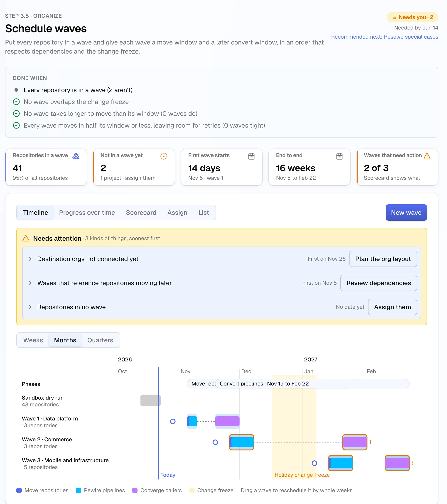Image resolution: width=447 pixels, height=504 pixels.
Task: Click the Rewire pipelines legend swatch
Action: tap(78, 490)
